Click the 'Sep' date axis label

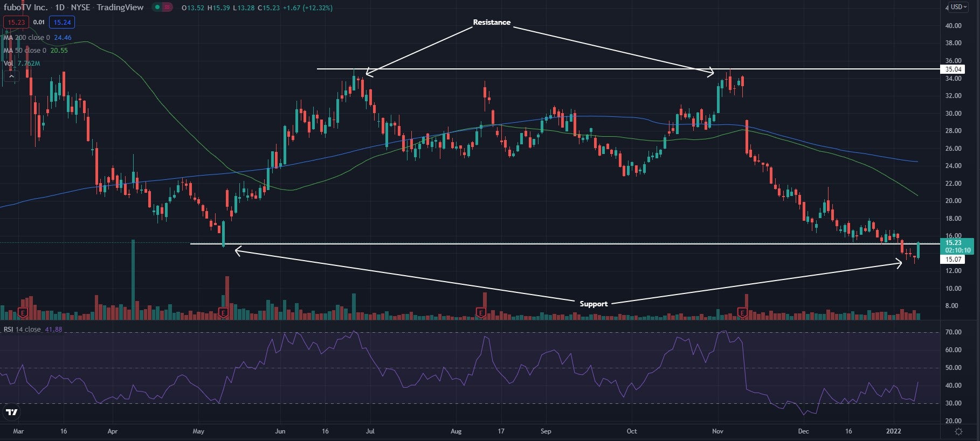(546, 431)
